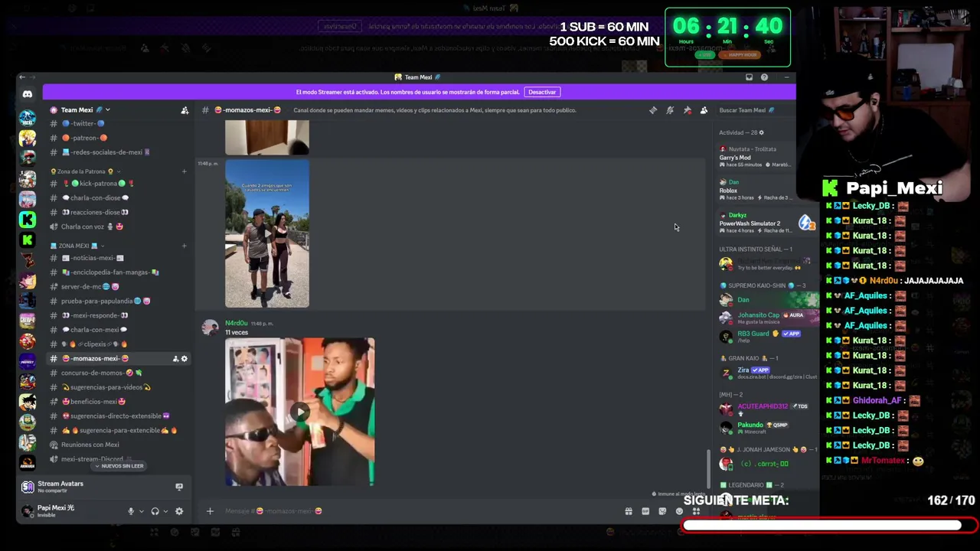The width and height of the screenshot is (980, 551).
Task: Open the sticker picker in message bar
Action: click(x=662, y=511)
